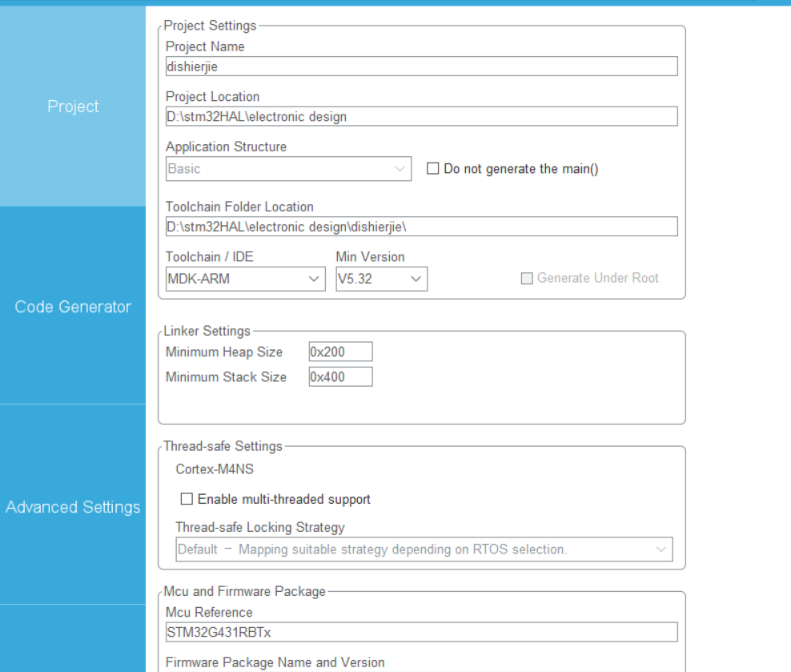Open the Advanced Settings tab
The image size is (791, 672).
73,506
